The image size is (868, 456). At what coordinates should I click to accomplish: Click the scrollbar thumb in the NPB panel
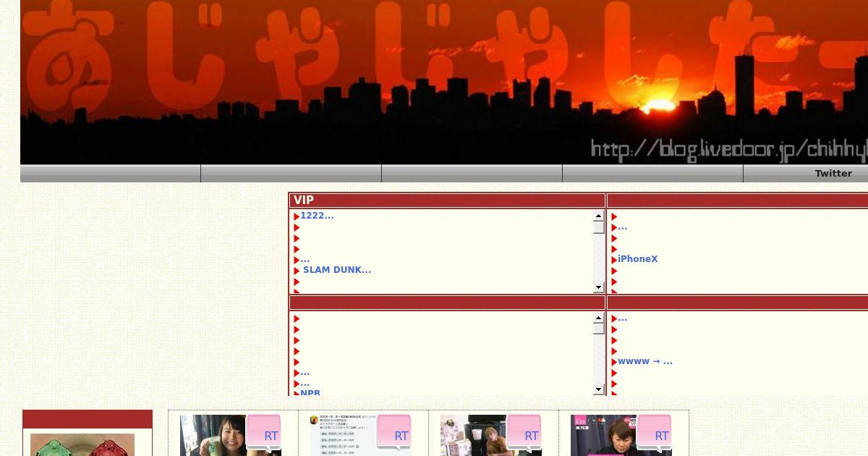pos(599,329)
